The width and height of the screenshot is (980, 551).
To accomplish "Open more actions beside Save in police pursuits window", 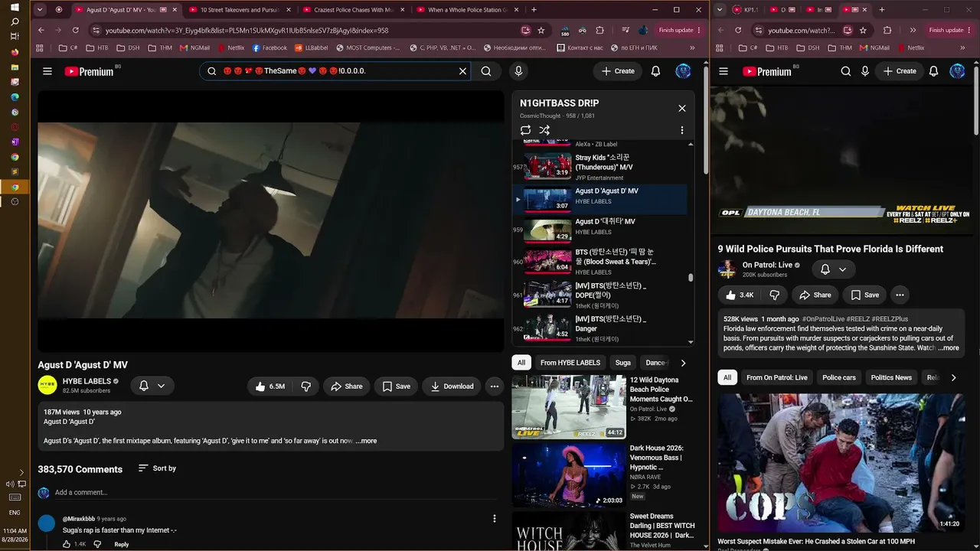I will (900, 295).
